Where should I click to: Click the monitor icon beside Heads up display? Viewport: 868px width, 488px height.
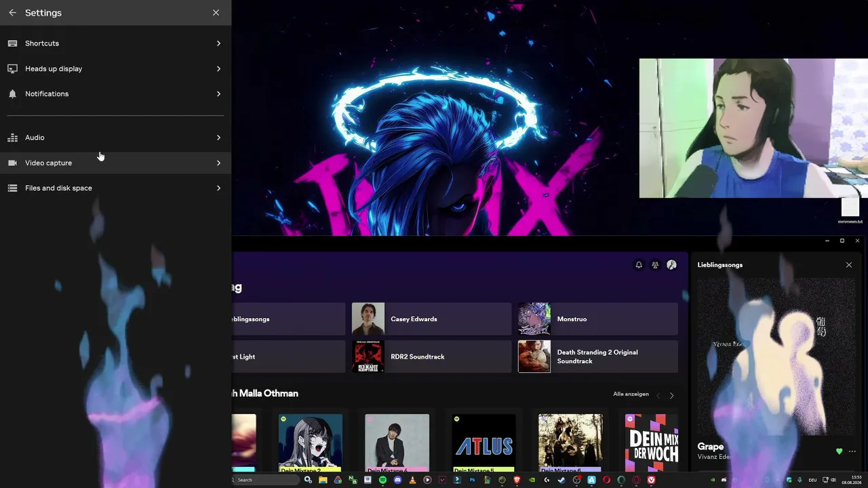(x=12, y=68)
